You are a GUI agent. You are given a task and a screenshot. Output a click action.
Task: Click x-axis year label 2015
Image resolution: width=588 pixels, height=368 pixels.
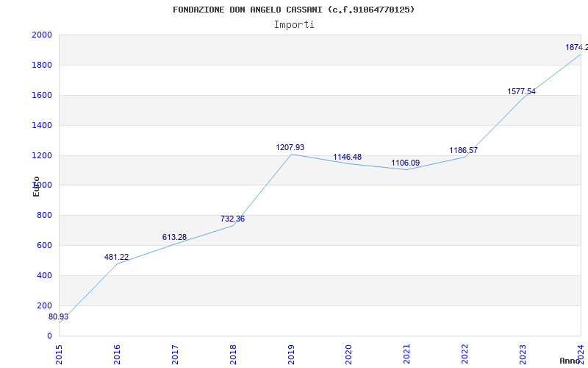59,354
